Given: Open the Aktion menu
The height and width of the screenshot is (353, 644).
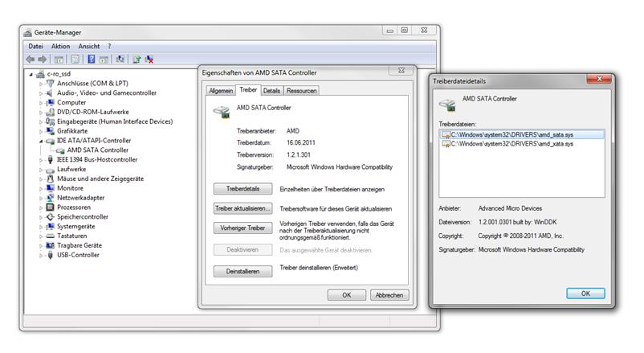Looking at the screenshot, I should coord(60,47).
